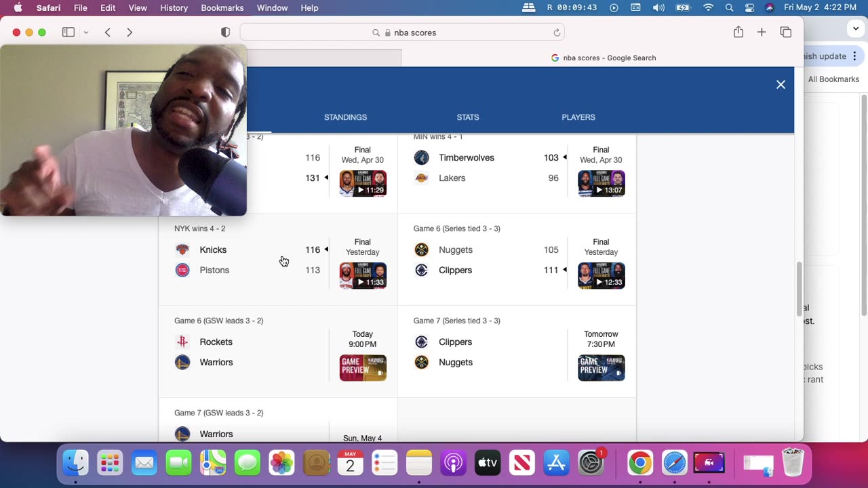Open the Bookmarks menu
The width and height of the screenshot is (868, 488).
tap(222, 7)
